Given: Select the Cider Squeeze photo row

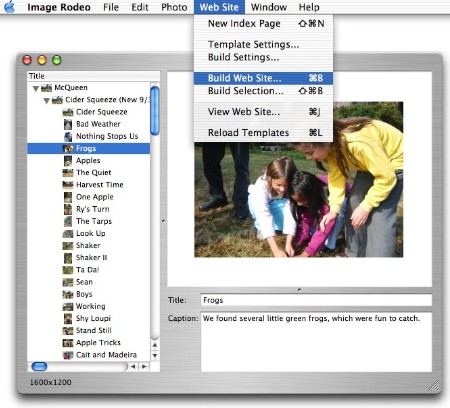Looking at the screenshot, I should [x=89, y=112].
